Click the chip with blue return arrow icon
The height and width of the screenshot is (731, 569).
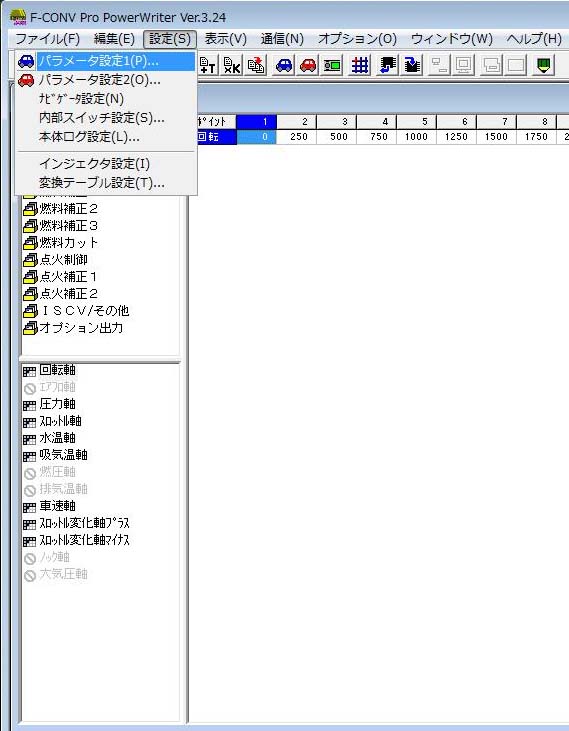387,66
